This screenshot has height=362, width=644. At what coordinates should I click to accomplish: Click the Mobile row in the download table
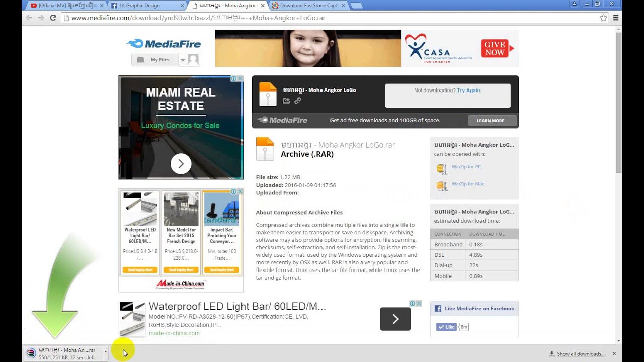(474, 276)
